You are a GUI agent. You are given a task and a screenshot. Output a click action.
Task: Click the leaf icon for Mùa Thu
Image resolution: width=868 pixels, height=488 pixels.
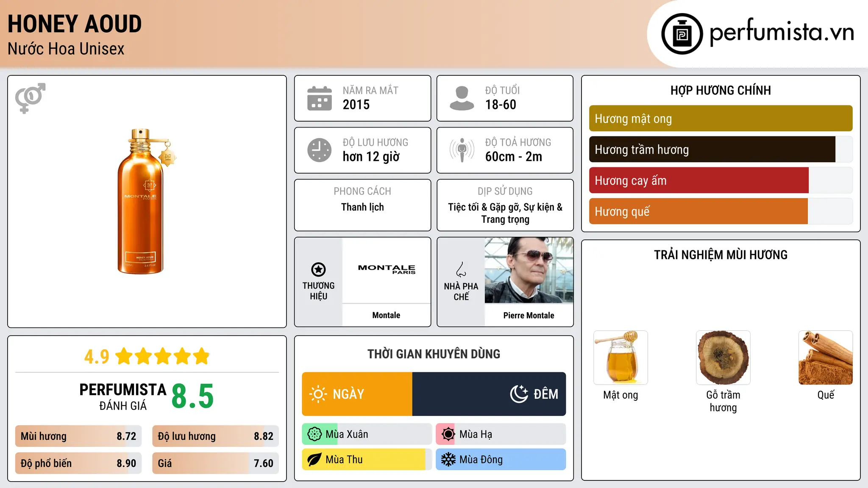point(314,460)
